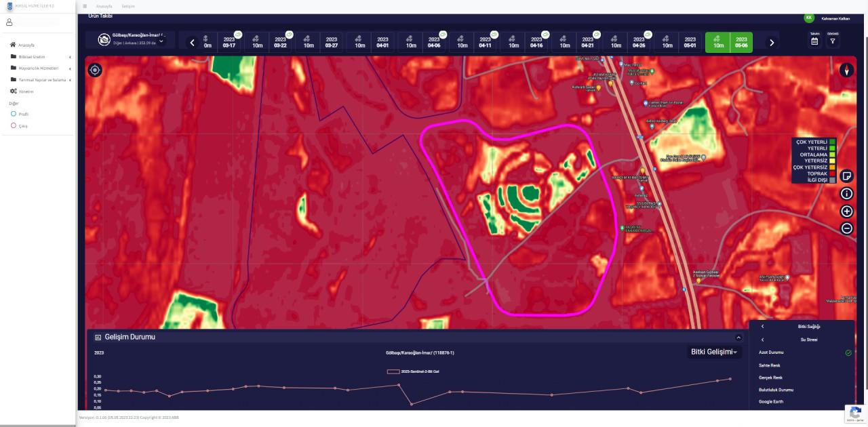
Task: Collapse the Gelişim Durumu panel chevron
Action: pyautogui.click(x=738, y=337)
